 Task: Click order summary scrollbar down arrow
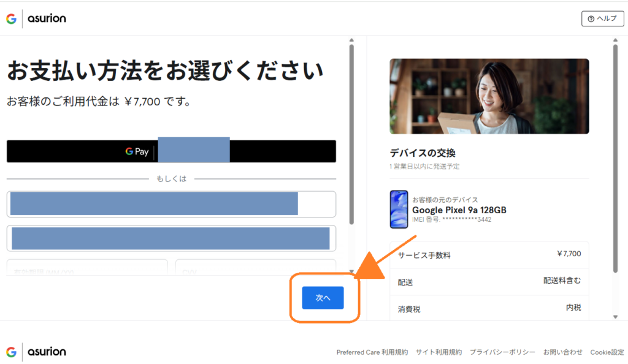tap(615, 316)
